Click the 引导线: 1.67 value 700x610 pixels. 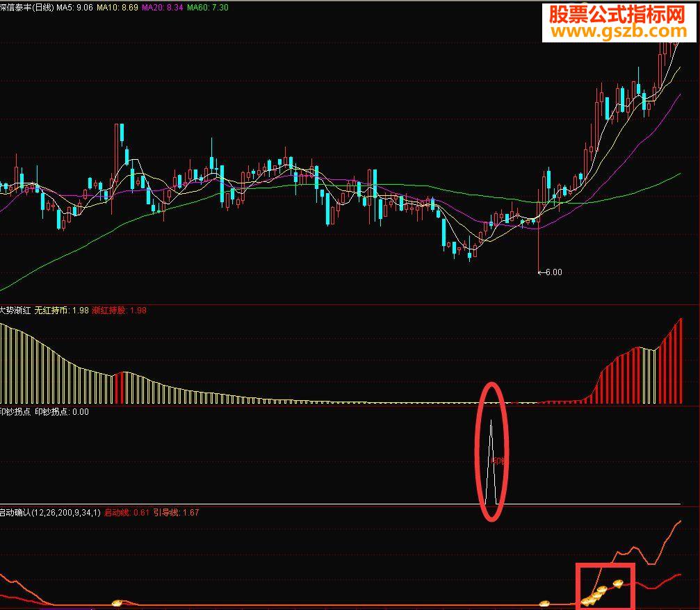coord(177,513)
